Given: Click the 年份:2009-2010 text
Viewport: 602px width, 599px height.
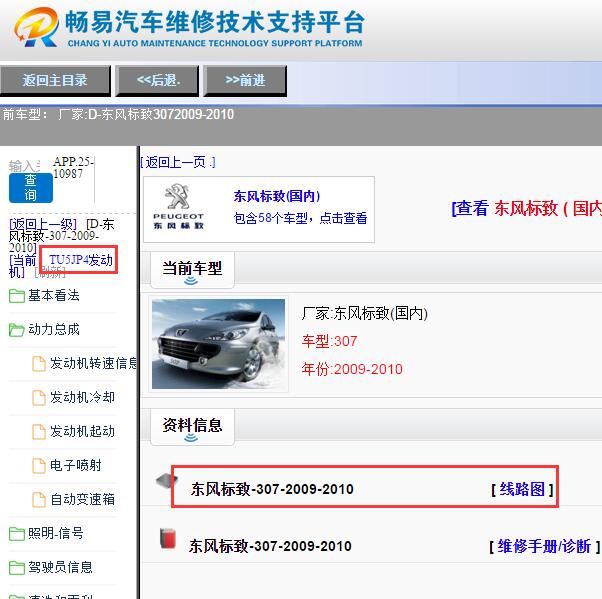Looking at the screenshot, I should pyautogui.click(x=352, y=369).
